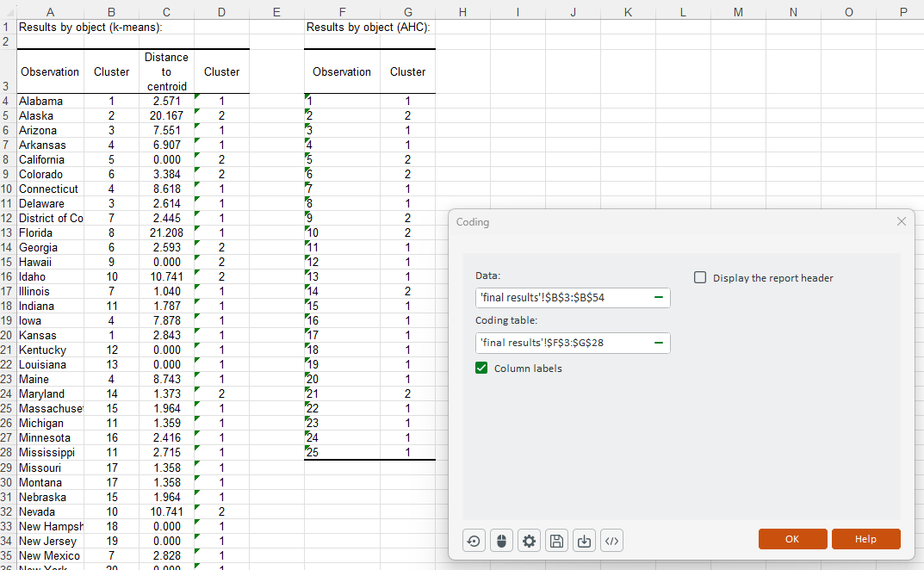Click the 'Cluster' header in column D
Screen dimensions: 924x570
coord(221,71)
